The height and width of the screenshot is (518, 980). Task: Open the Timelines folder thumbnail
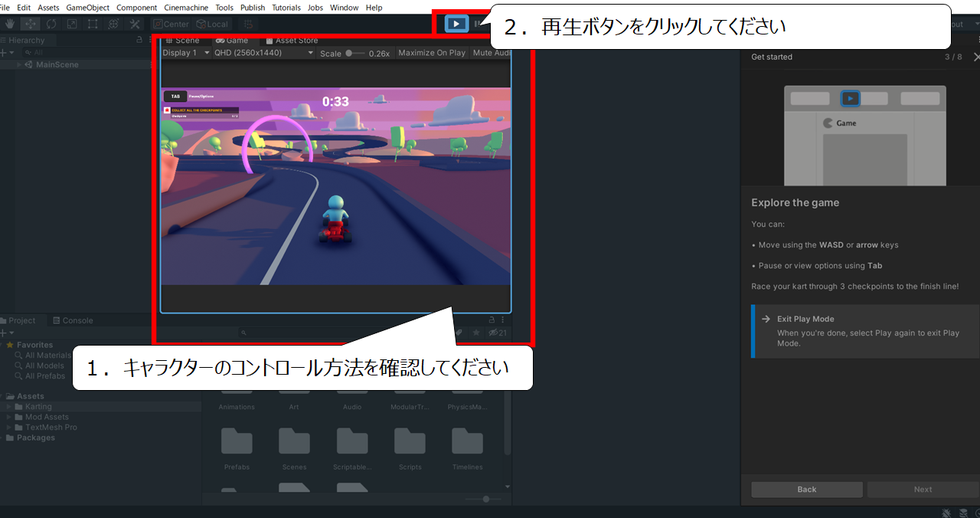(467, 441)
